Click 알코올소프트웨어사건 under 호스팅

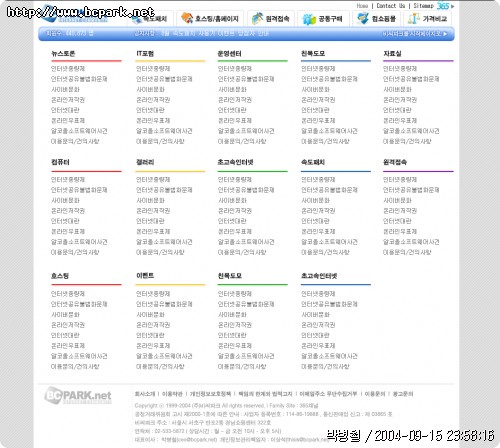[79, 356]
